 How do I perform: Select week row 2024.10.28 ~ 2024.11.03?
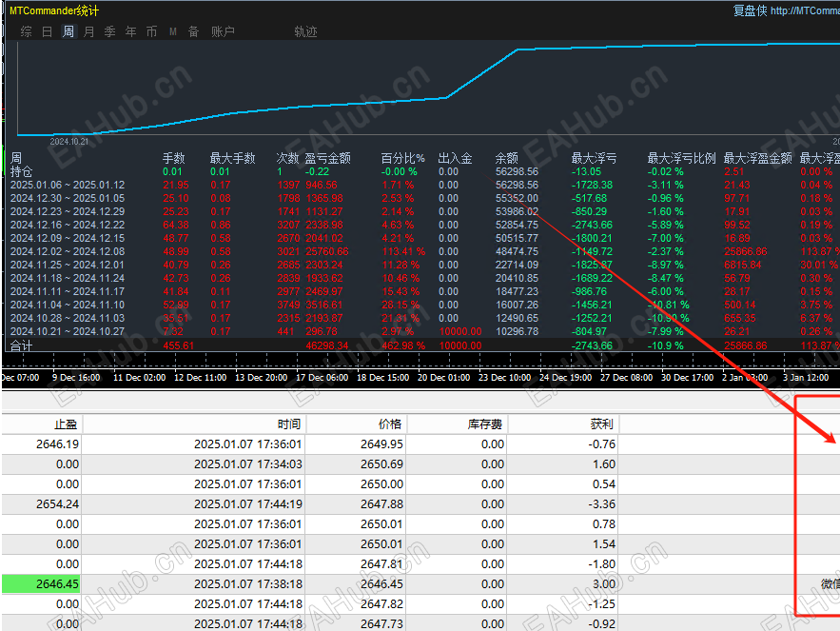[420, 318]
